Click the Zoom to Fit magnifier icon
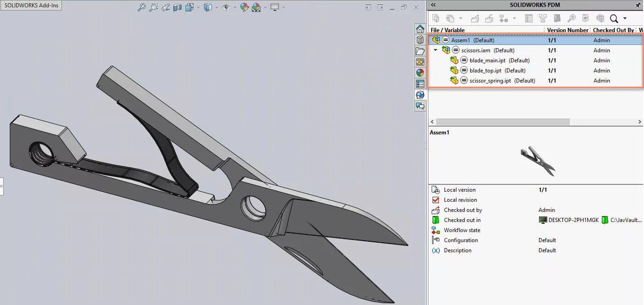Screen dimensions: 644x305 [x=142, y=7]
